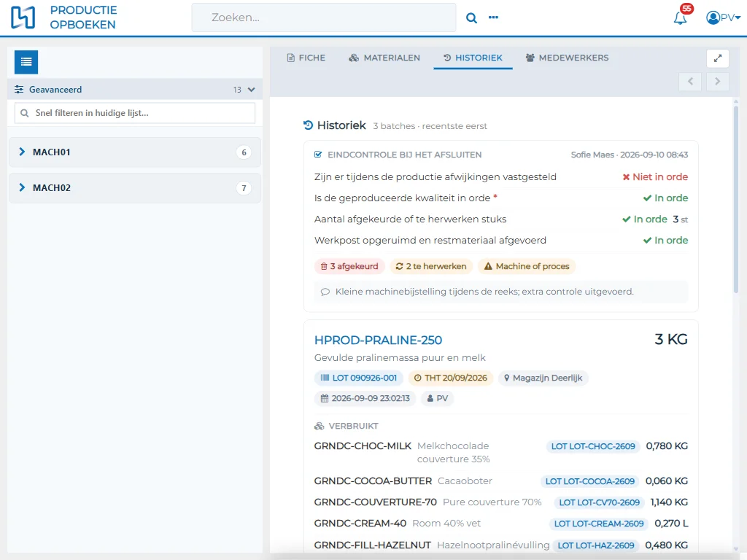
Task: Go to the next record arrow
Action: (x=718, y=82)
